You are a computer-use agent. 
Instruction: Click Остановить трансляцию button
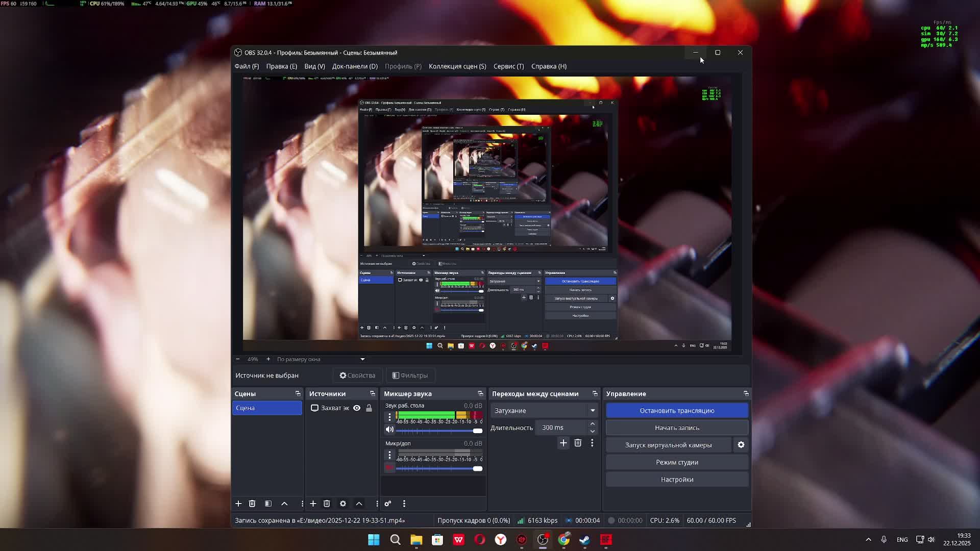[677, 411]
